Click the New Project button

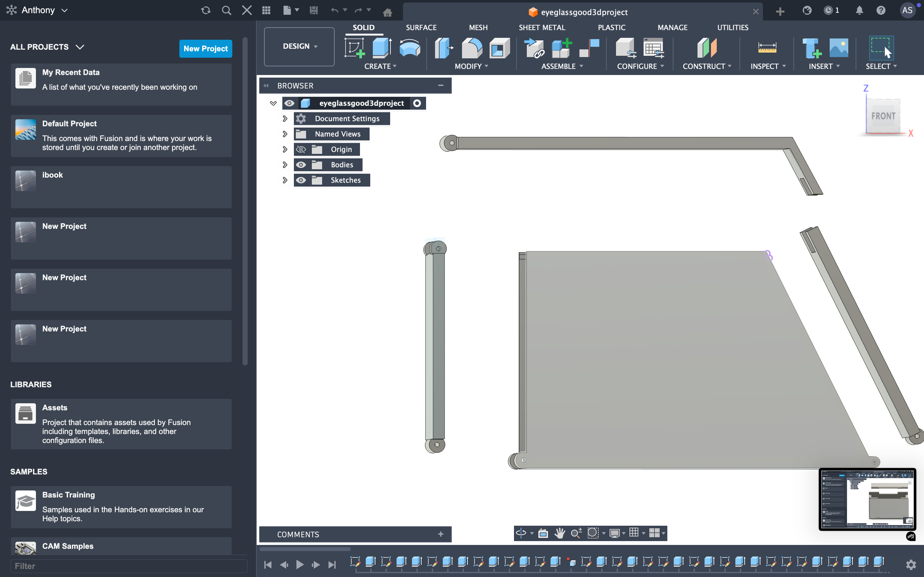(205, 48)
